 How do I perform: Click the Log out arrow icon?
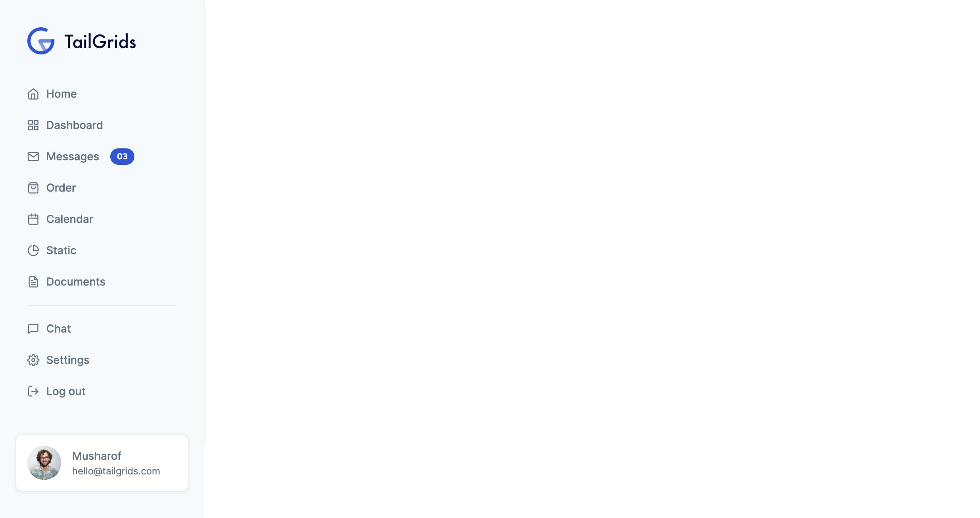point(32,391)
